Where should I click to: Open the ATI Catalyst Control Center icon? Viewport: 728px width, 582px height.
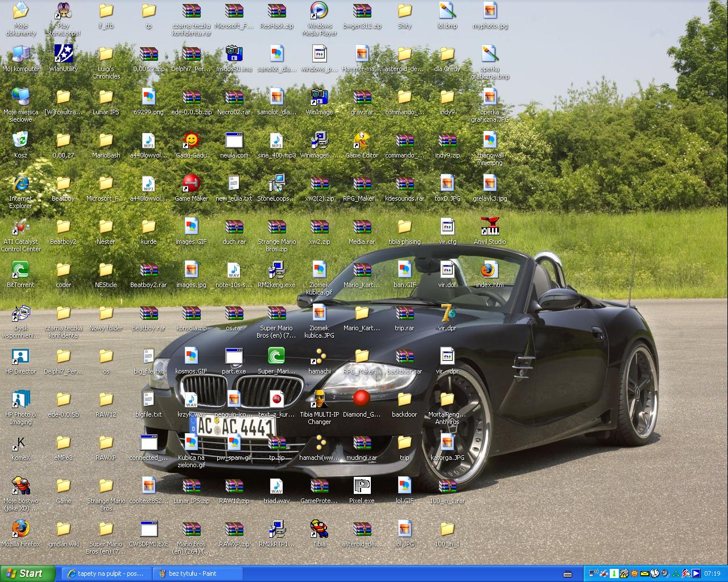[x=20, y=227]
